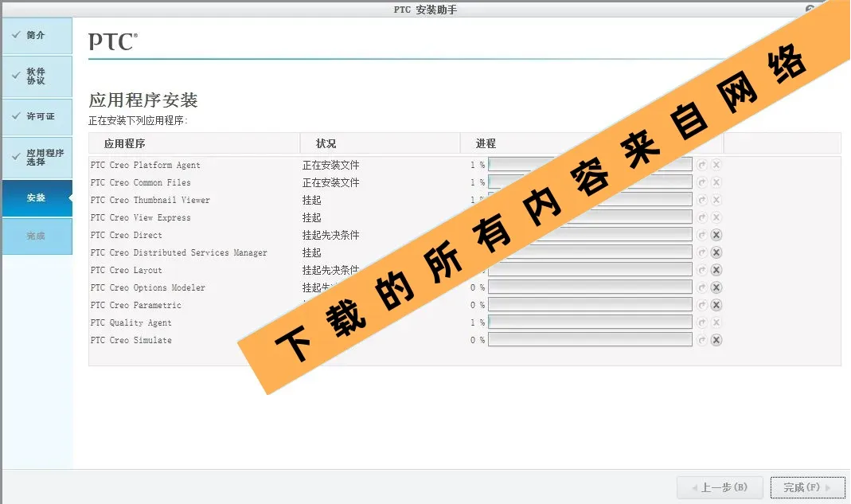Select the PTC Creo Platform Agent row name

pyautogui.click(x=145, y=165)
